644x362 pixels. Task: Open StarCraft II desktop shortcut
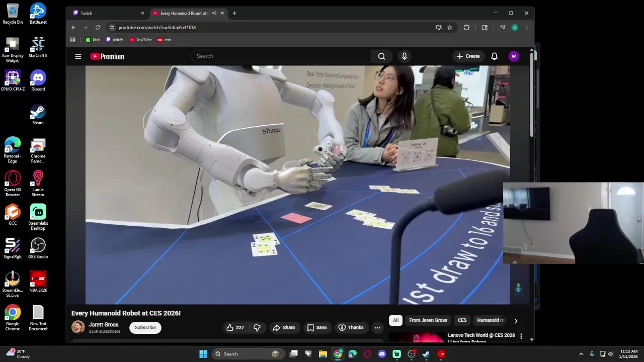[x=38, y=47]
